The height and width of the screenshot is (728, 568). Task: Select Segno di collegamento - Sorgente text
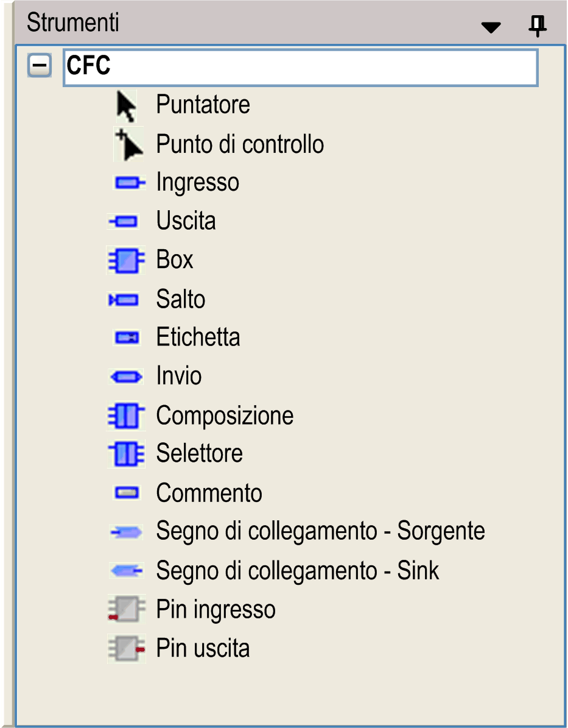[320, 531]
